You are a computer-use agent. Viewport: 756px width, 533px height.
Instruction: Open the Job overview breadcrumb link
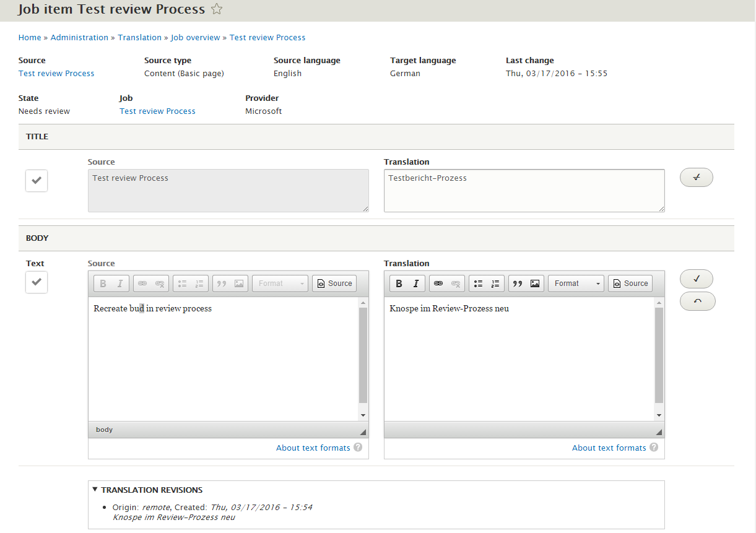pyautogui.click(x=195, y=37)
